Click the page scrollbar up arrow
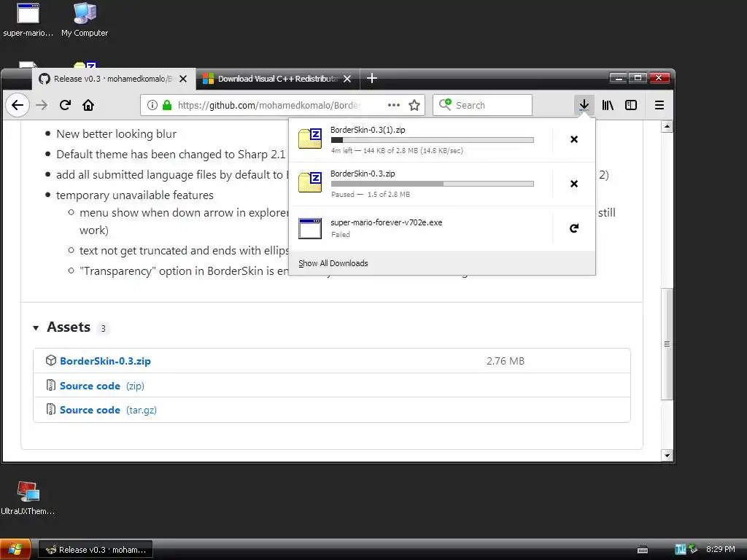 click(667, 127)
